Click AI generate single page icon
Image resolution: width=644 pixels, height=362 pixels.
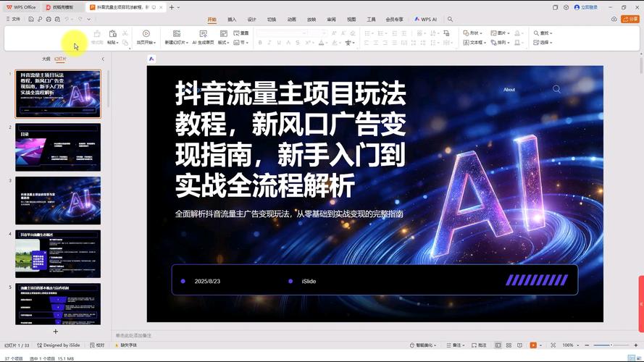pyautogui.click(x=204, y=34)
